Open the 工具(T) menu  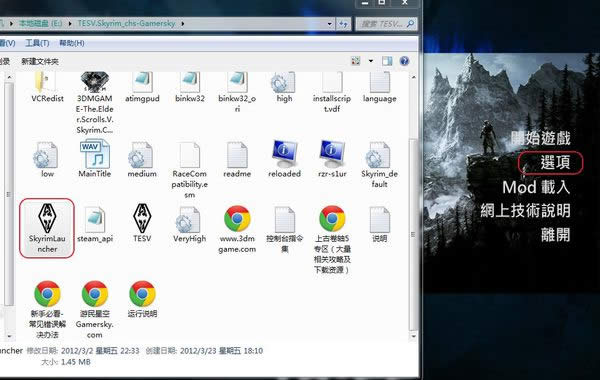click(37, 43)
